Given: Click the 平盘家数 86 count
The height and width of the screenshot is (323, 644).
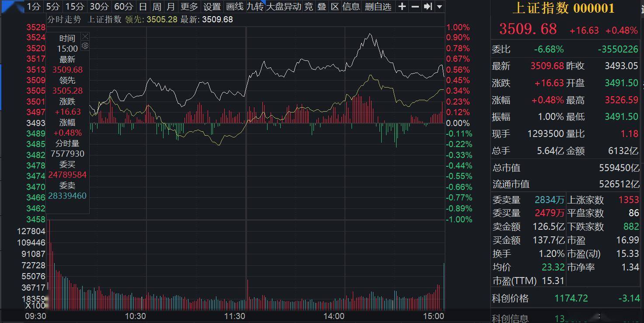Looking at the screenshot, I should pos(634,214).
